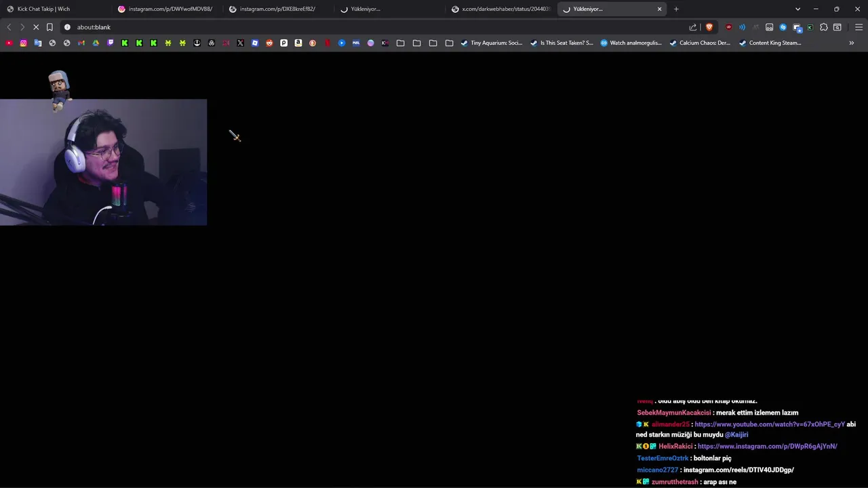
Task: Open the Google Translate bookmark
Action: click(x=38, y=43)
